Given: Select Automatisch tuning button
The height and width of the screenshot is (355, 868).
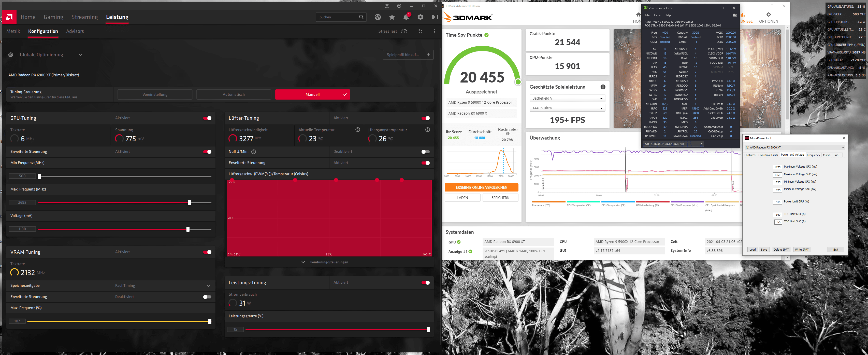Looking at the screenshot, I should tap(234, 94).
